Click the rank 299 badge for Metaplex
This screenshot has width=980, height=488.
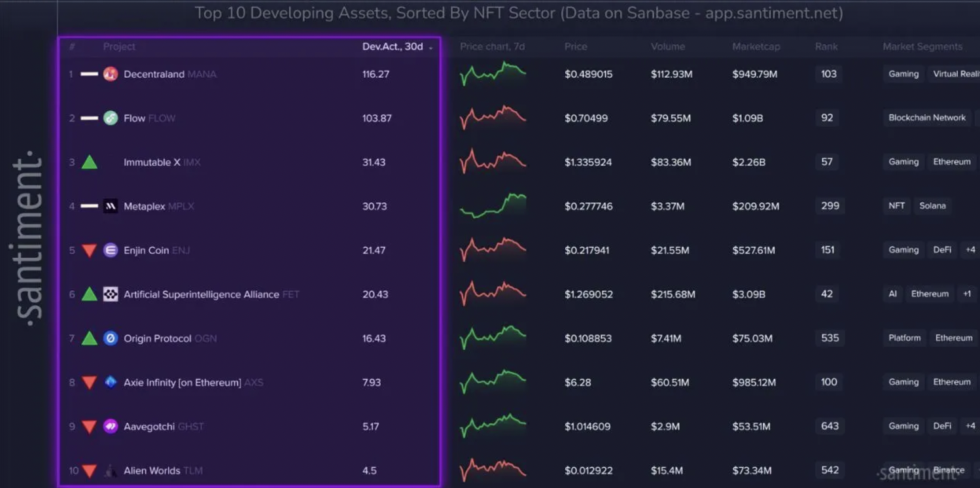pos(830,205)
